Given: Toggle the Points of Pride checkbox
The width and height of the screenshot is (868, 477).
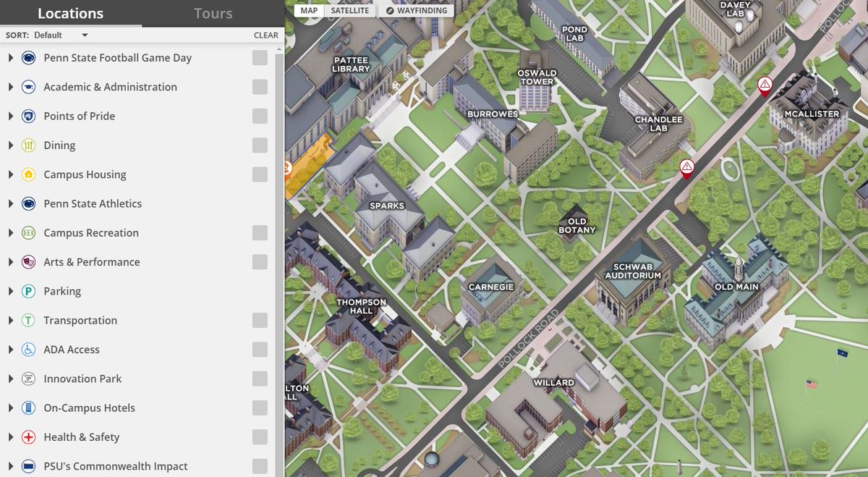Looking at the screenshot, I should 260,116.
